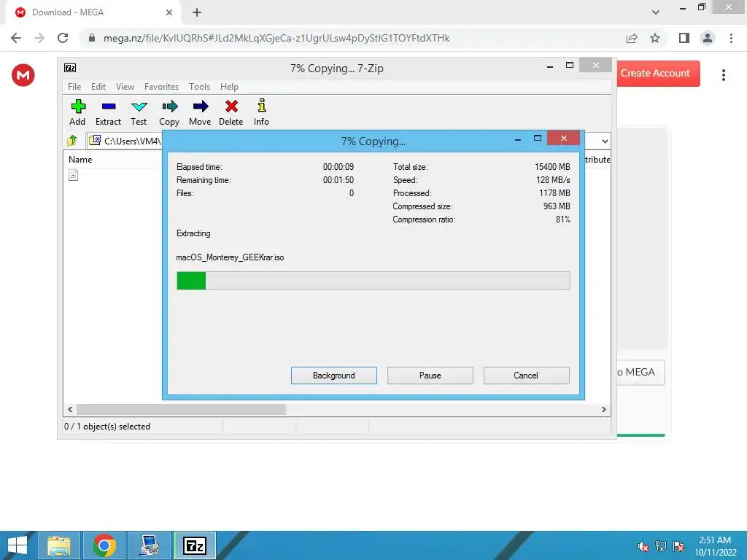Click the Speed value 128 MB/s
This screenshot has height=560, width=747.
tap(553, 180)
